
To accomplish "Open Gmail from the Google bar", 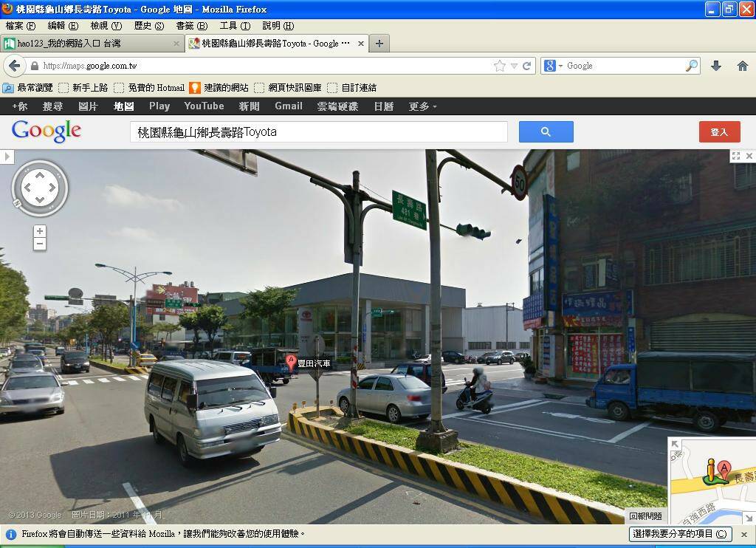I will [289, 106].
